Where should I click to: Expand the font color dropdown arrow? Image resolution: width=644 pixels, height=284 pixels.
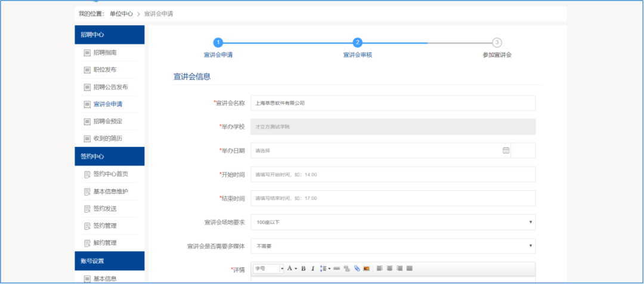(296, 269)
